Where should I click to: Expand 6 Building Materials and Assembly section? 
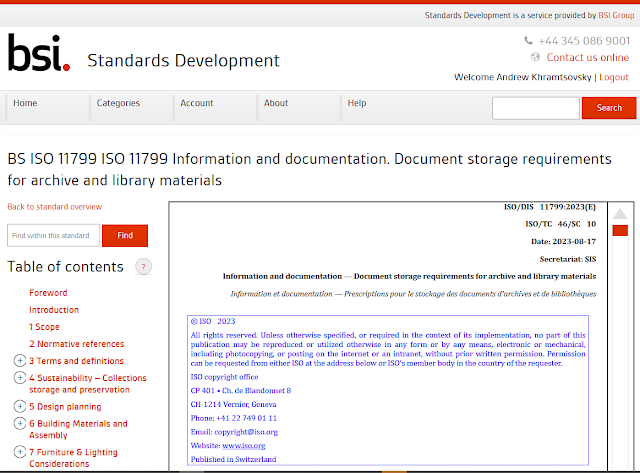[x=20, y=424]
